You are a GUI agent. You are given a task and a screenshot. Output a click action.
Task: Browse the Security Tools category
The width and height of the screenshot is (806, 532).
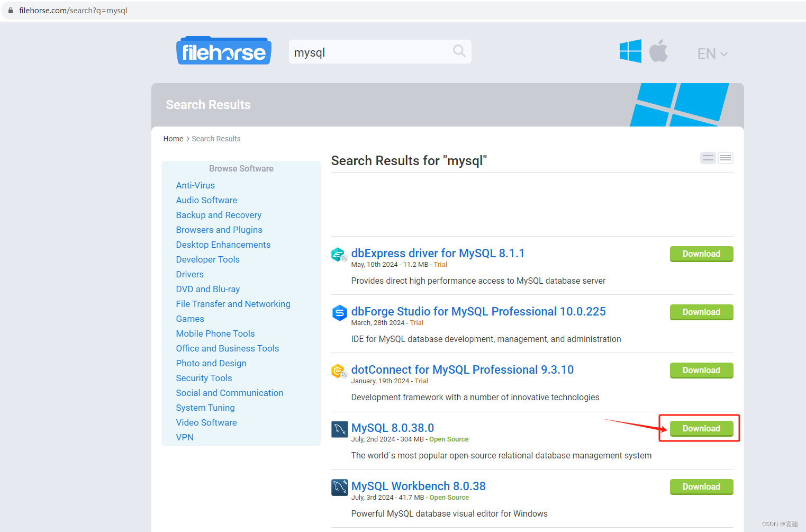(204, 378)
